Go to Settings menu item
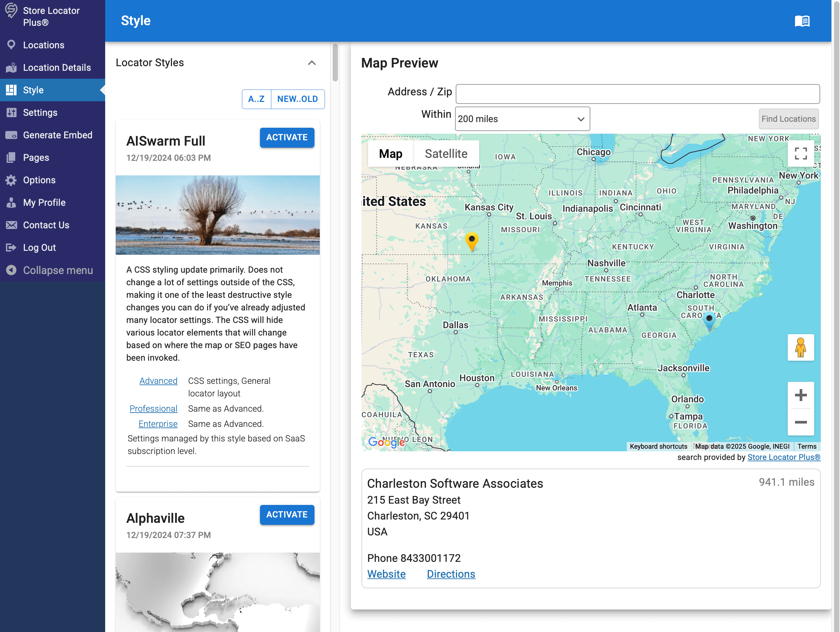This screenshot has height=632, width=840. [x=40, y=113]
